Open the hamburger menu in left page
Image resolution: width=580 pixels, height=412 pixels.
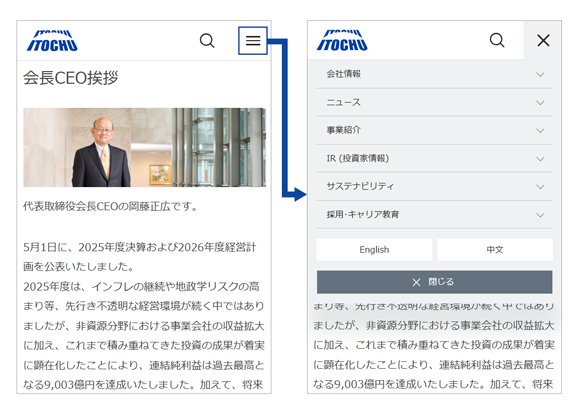(253, 40)
